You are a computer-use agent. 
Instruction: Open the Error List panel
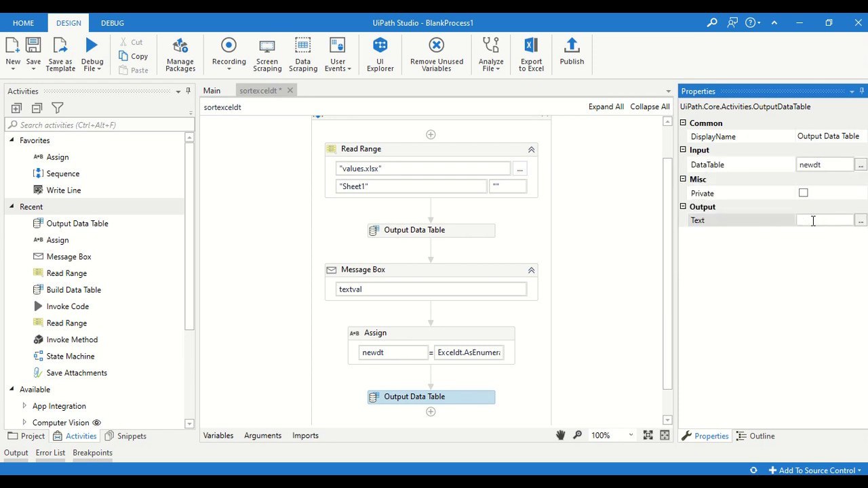point(50,453)
